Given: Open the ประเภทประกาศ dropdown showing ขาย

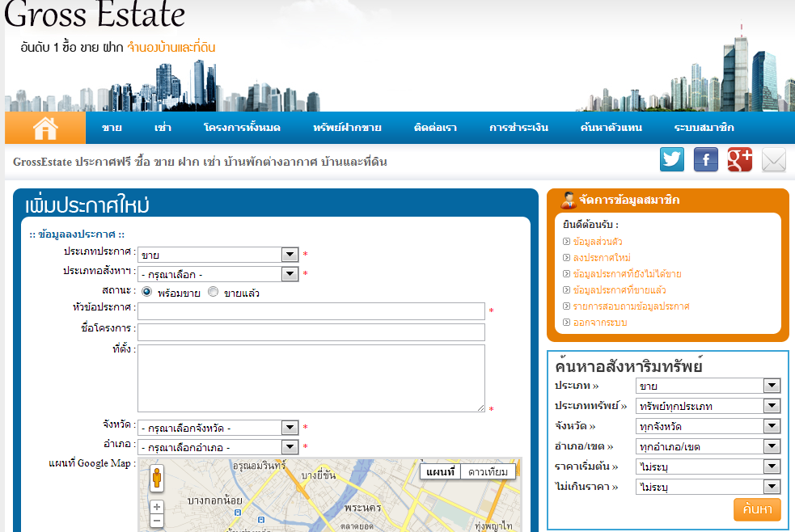Looking at the screenshot, I should point(218,255).
